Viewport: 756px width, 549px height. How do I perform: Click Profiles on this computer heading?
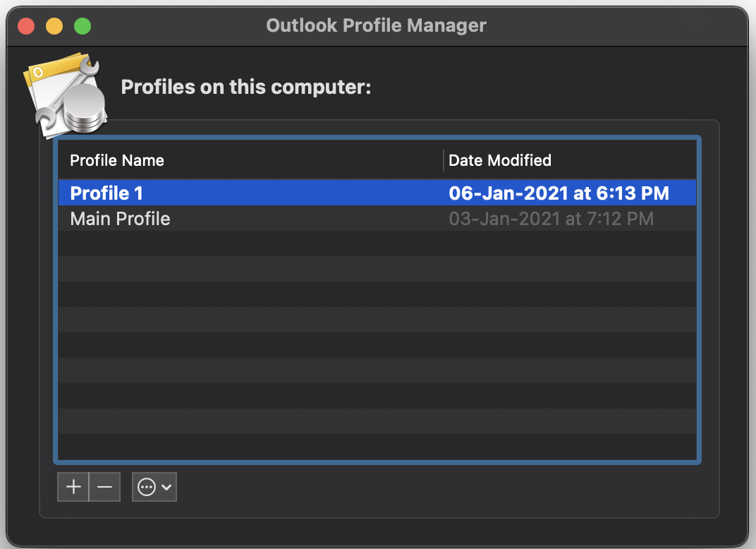coord(246,87)
